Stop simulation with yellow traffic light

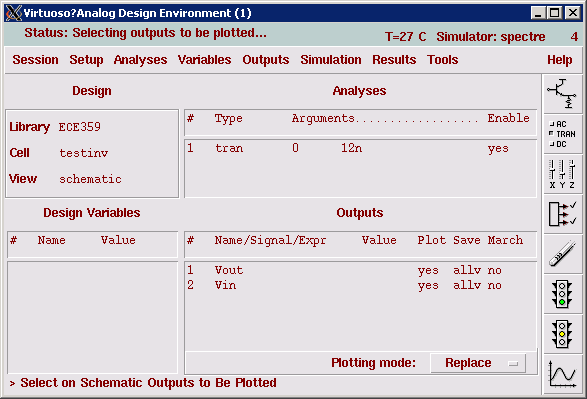562,334
